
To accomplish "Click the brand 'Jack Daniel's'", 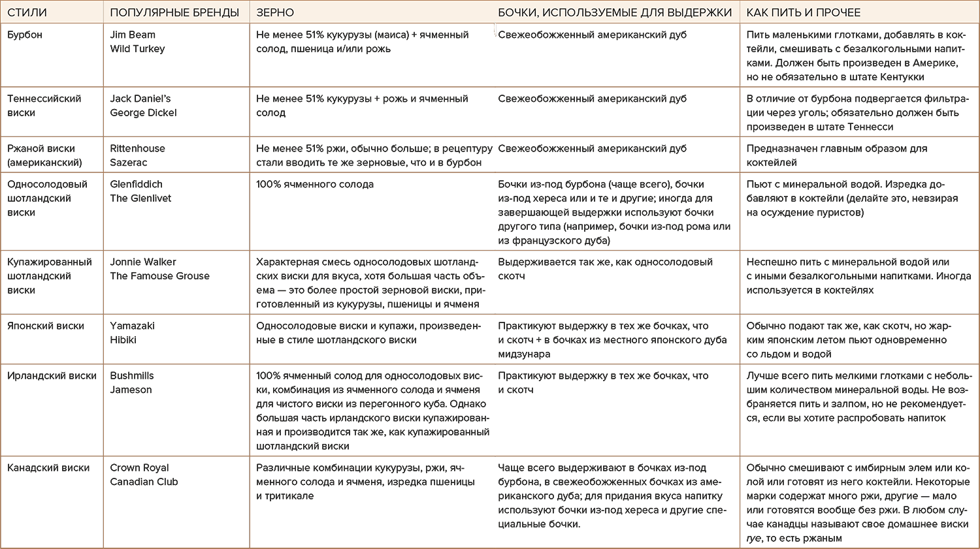I will tap(140, 99).
